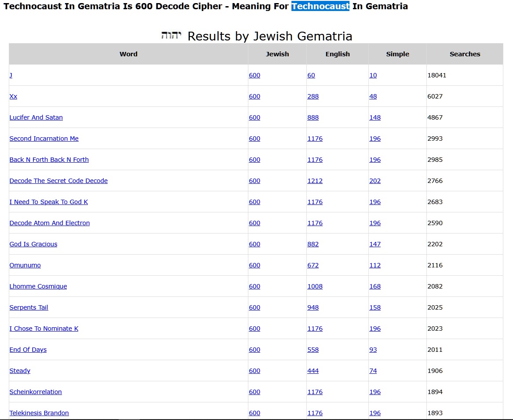This screenshot has width=513, height=420.
Task: Open the 'Steady' word link
Action: tap(20, 371)
